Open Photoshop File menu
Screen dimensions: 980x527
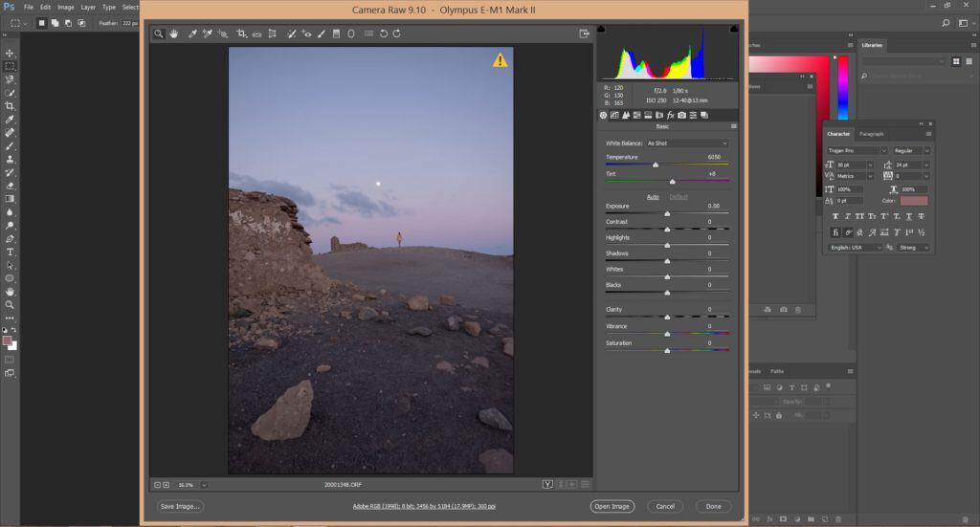pyautogui.click(x=29, y=8)
